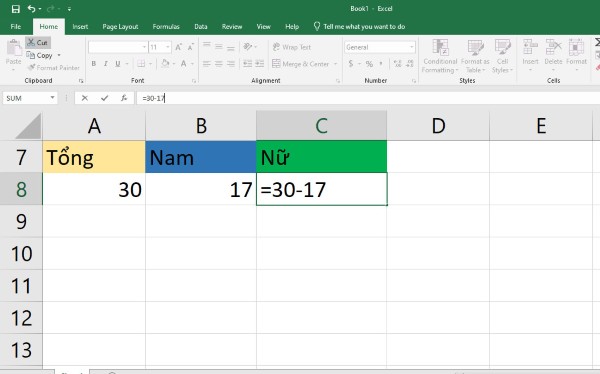The width and height of the screenshot is (600, 374).
Task: Open the font size dropdown
Action: point(168,47)
